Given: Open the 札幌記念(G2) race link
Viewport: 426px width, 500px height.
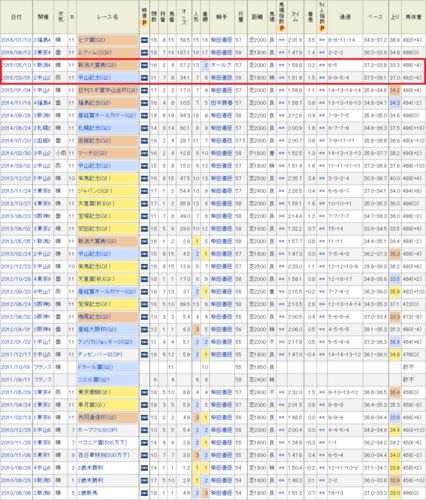Looking at the screenshot, I should [x=94, y=128].
